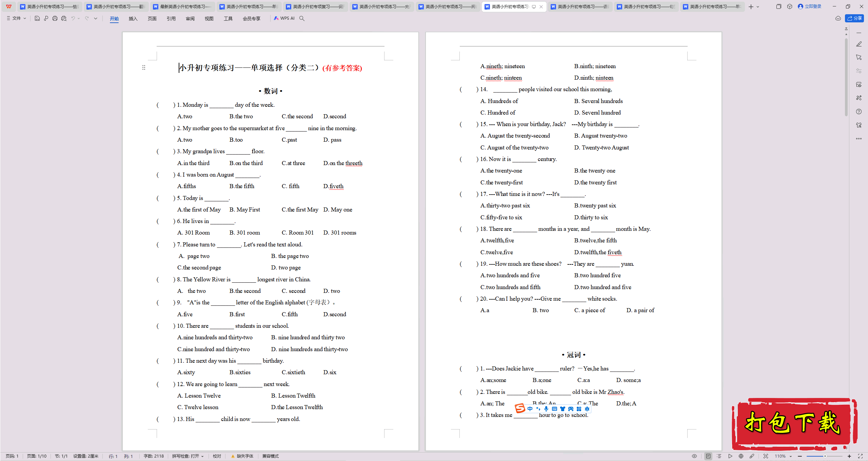Toggle Sogou voice input microphone

click(546, 409)
